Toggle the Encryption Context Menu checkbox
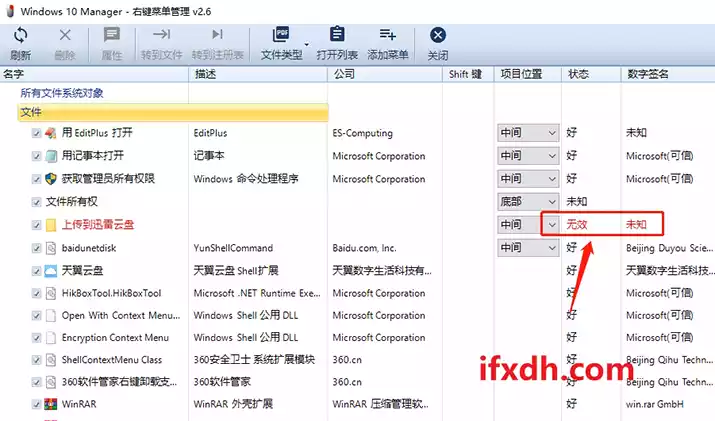This screenshot has height=421, width=715. 36,338
